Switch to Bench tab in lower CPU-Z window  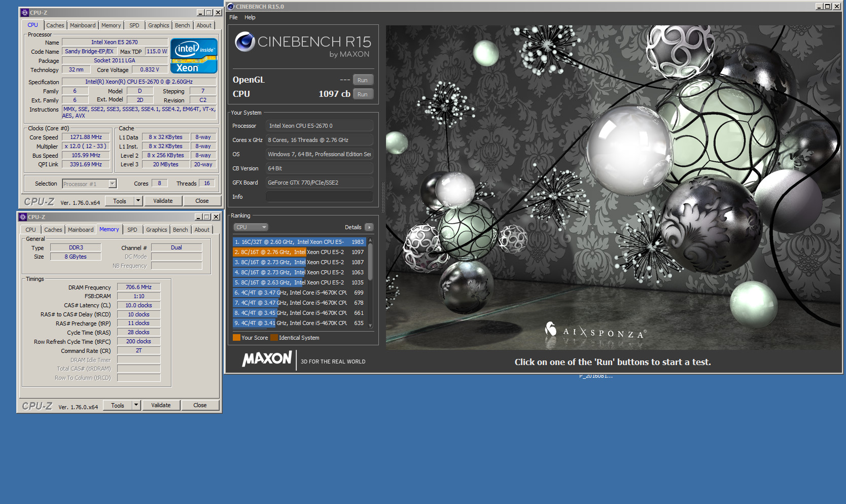181,230
